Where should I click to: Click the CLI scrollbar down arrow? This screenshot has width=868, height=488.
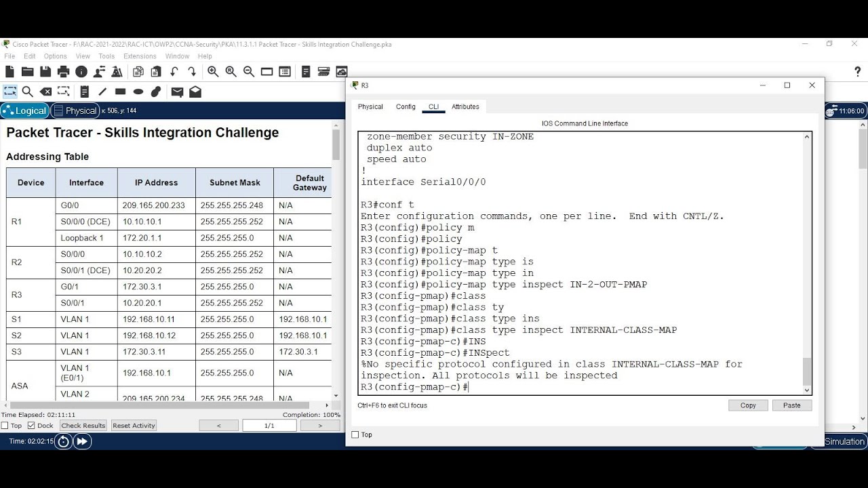[806, 390]
